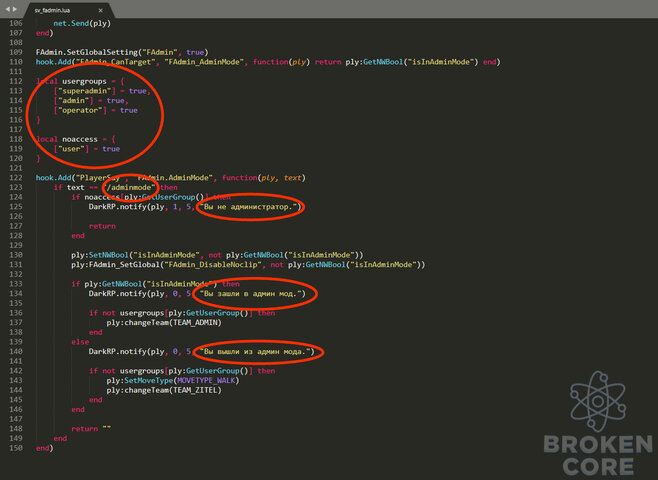Click the ["superadmin"] table key
The image size is (658, 480).
point(84,91)
